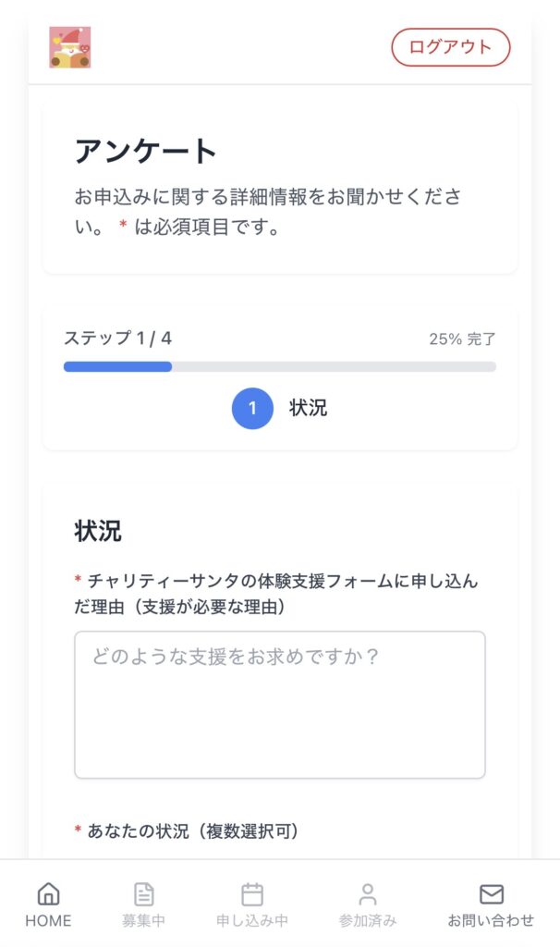Click the HOME text label

click(x=48, y=920)
